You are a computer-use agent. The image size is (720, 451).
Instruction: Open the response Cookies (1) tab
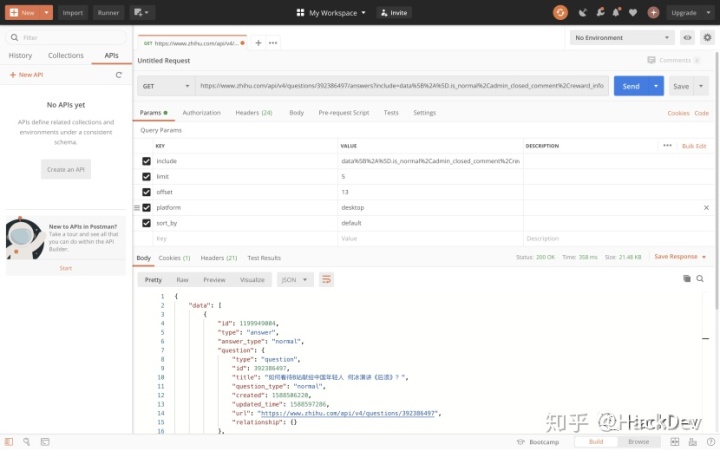pos(174,258)
